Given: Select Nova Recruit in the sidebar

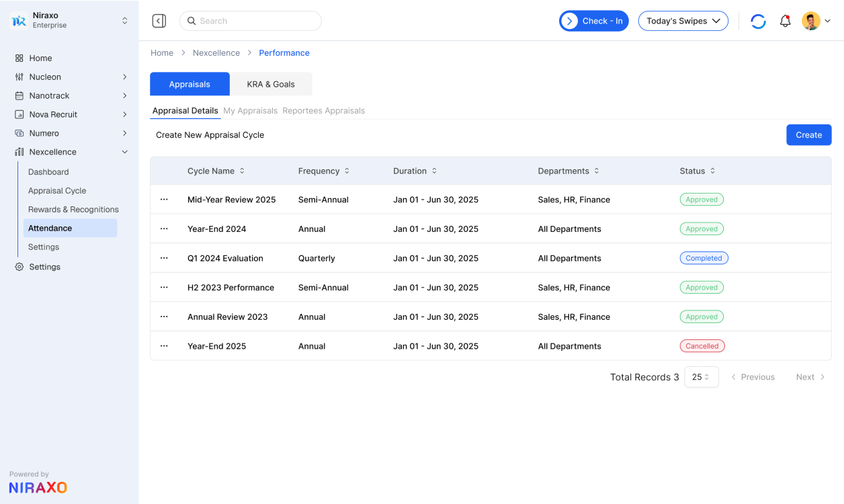Looking at the screenshot, I should 52,114.
